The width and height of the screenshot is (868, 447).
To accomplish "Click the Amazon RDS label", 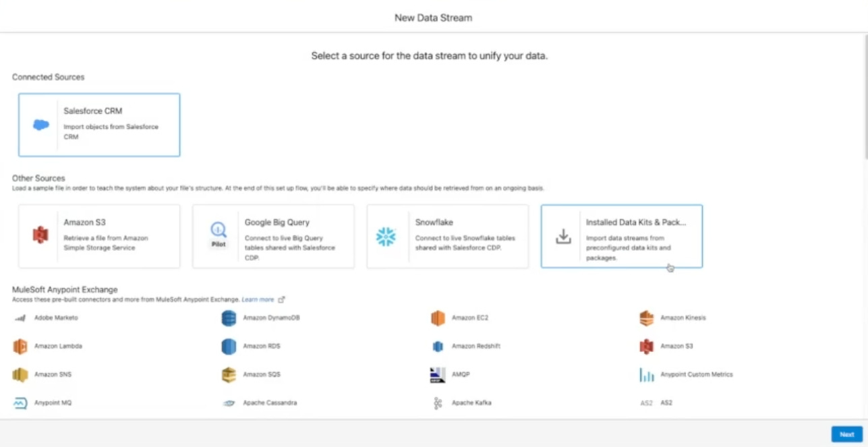I will click(x=262, y=346).
